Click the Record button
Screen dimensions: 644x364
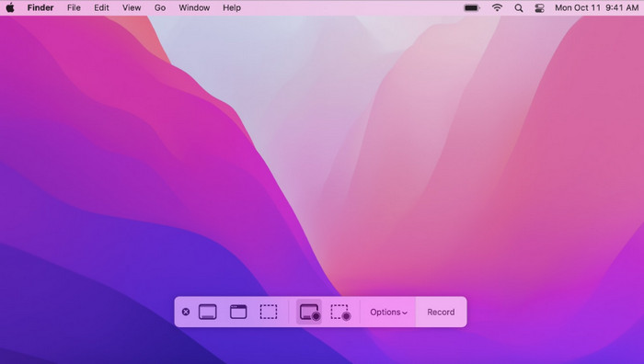tap(441, 313)
